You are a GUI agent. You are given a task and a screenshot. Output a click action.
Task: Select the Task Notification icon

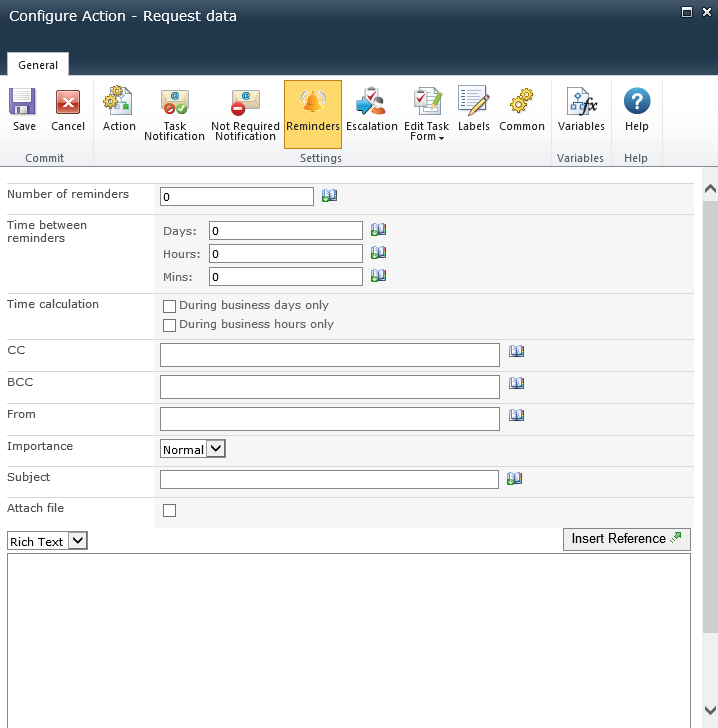coord(174,114)
